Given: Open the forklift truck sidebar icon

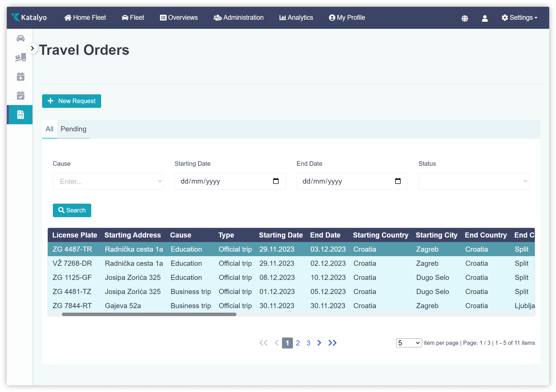Looking at the screenshot, I should [x=20, y=58].
